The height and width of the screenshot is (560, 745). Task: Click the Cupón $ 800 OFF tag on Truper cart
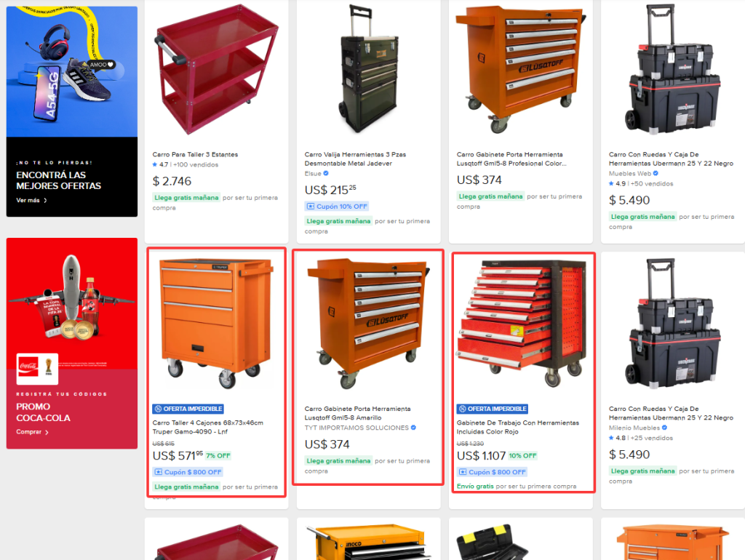tap(188, 472)
